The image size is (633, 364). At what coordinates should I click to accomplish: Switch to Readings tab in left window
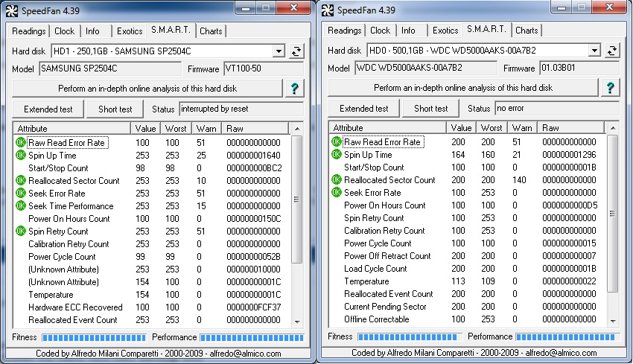(28, 31)
